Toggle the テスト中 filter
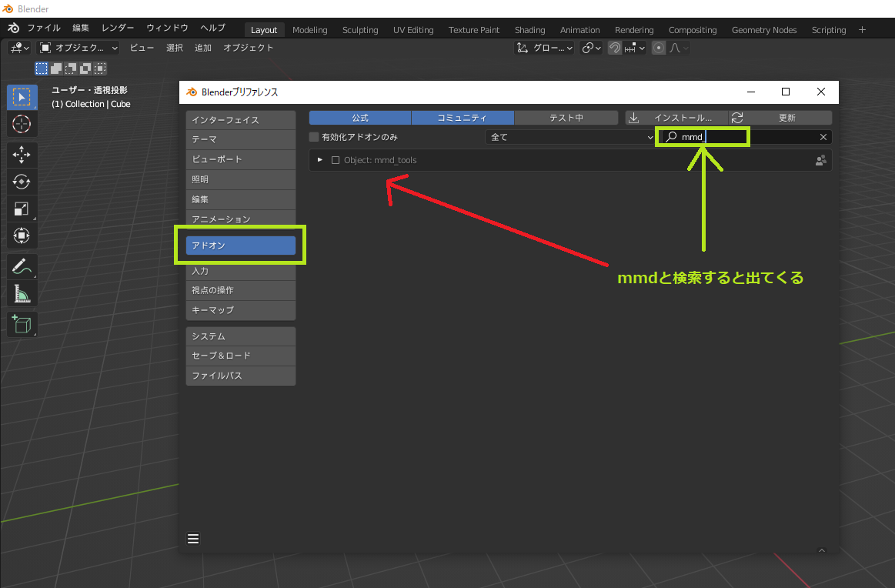This screenshot has width=895, height=588. tap(566, 118)
